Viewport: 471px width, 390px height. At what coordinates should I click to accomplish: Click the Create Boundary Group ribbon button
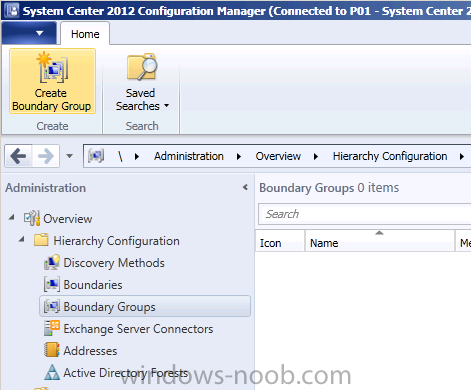click(52, 81)
